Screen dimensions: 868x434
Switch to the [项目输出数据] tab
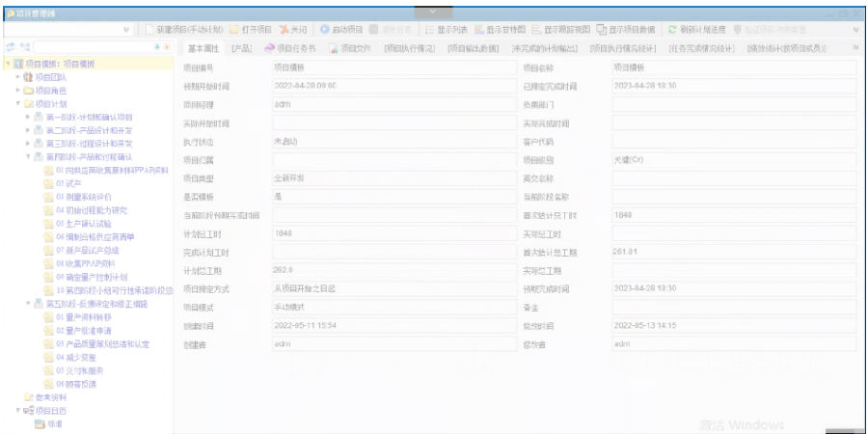[474, 49]
